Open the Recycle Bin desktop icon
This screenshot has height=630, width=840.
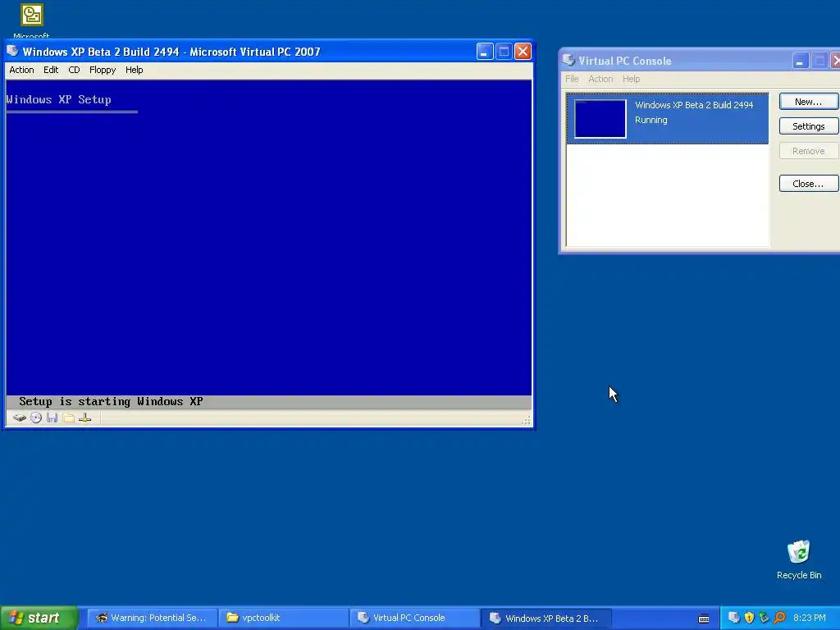[799, 559]
